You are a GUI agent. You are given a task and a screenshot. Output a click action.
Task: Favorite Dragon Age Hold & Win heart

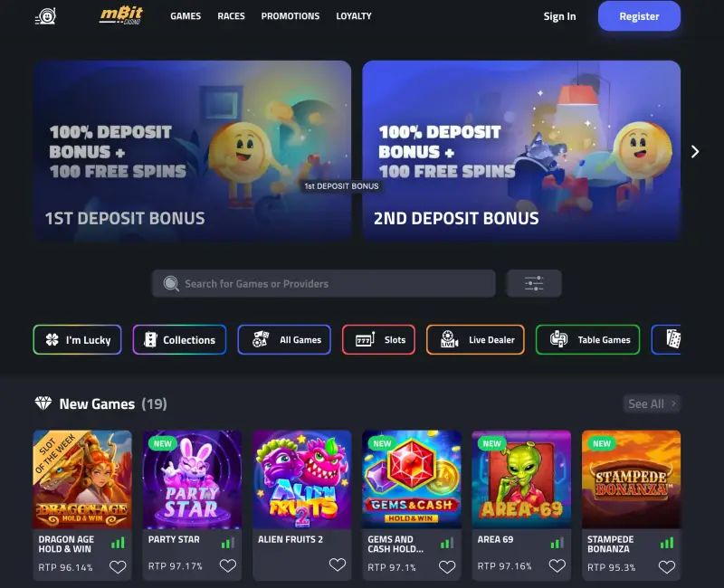[x=118, y=567]
